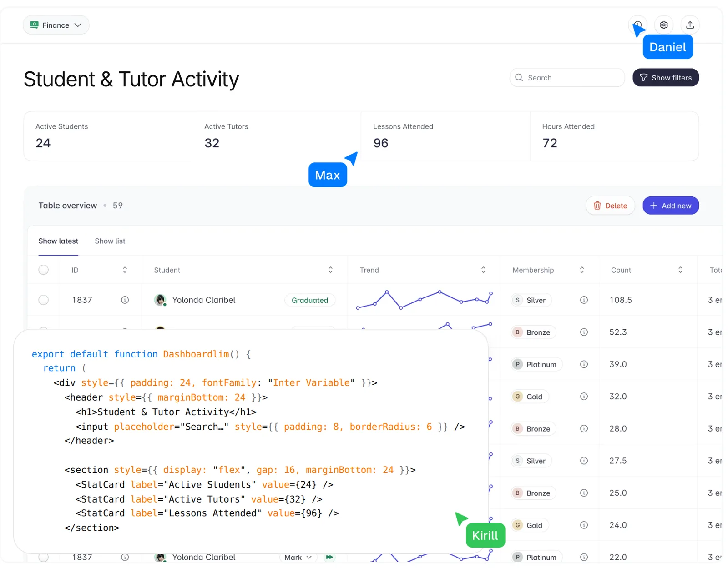
Task: Click the info icon in the 108.5 Silver row
Action: pos(584,300)
